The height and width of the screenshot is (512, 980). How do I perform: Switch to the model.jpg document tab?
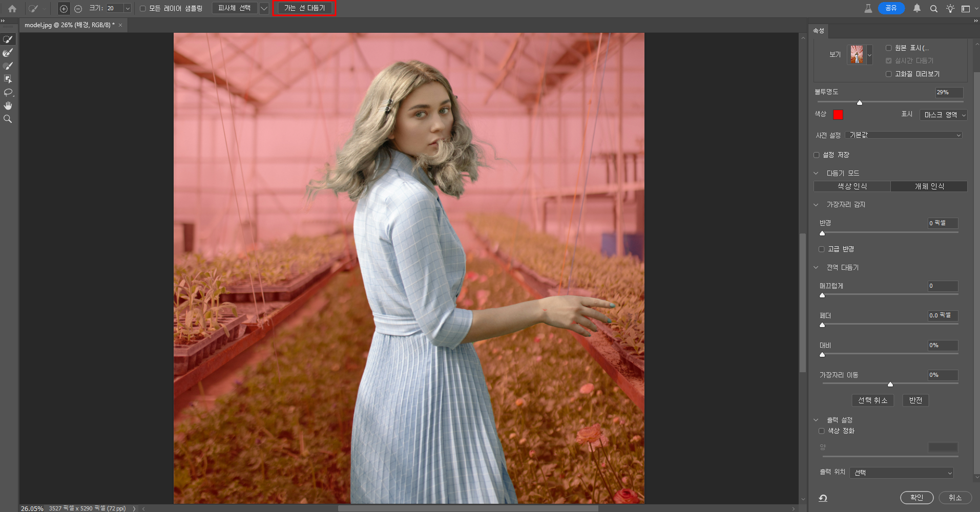(x=70, y=25)
